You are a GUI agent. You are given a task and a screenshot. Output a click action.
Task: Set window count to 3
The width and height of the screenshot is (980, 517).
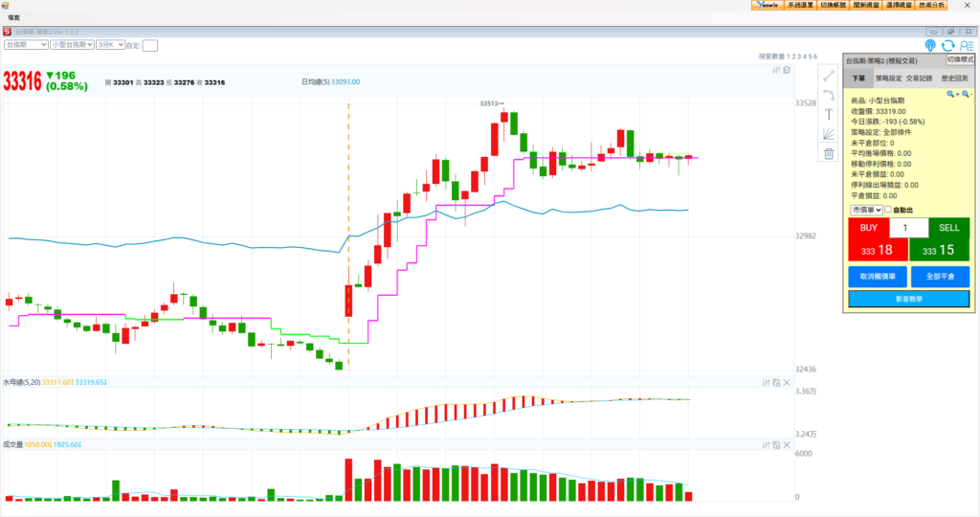pos(801,56)
